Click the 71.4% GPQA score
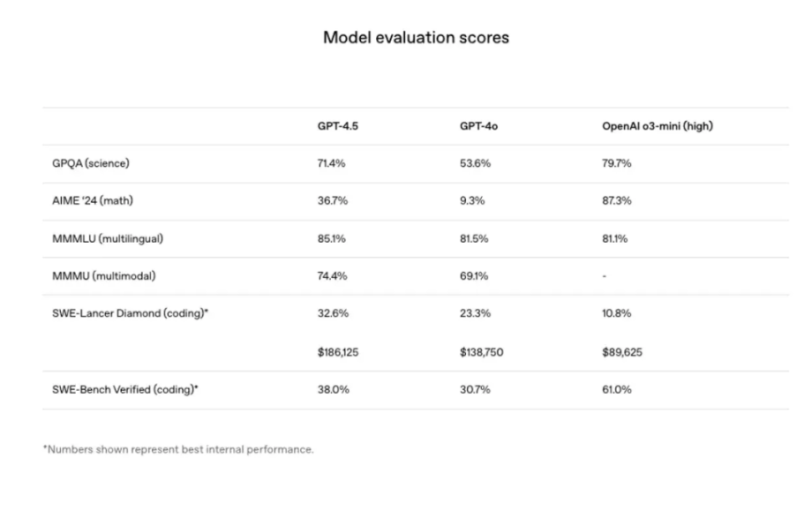This screenshot has width=812, height=511. pyautogui.click(x=331, y=164)
